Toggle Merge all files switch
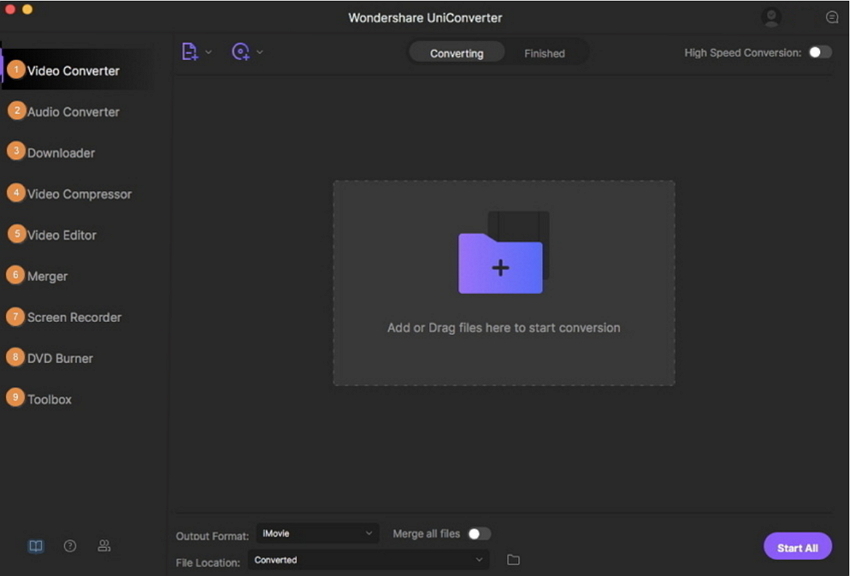This screenshot has width=850, height=576. pos(479,534)
